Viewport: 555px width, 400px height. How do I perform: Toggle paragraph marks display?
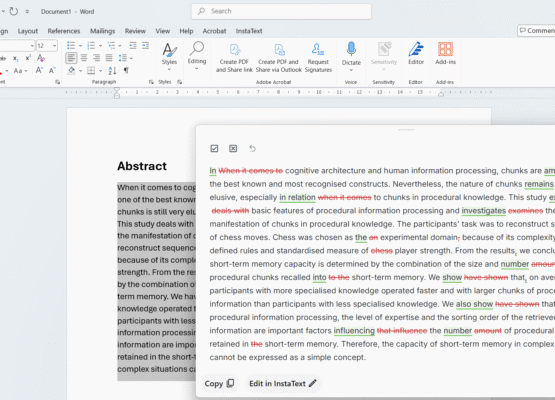pos(126,70)
